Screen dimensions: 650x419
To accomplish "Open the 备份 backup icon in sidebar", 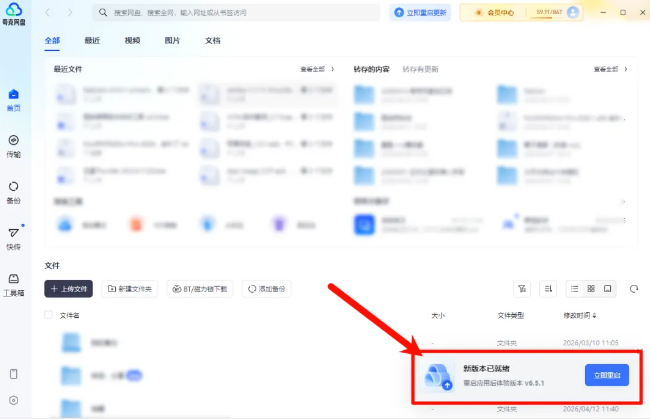I will 14,186.
